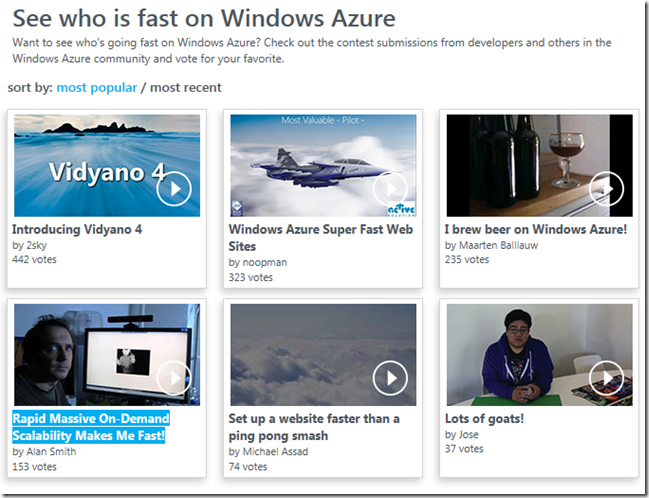
Task: Click the 153 votes count
Action: [34, 467]
